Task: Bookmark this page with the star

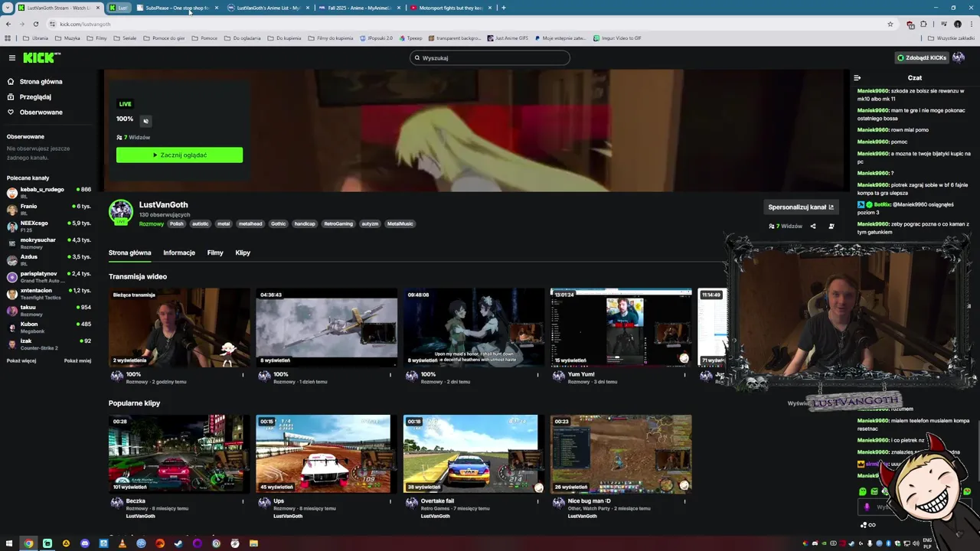Action: pos(890,24)
